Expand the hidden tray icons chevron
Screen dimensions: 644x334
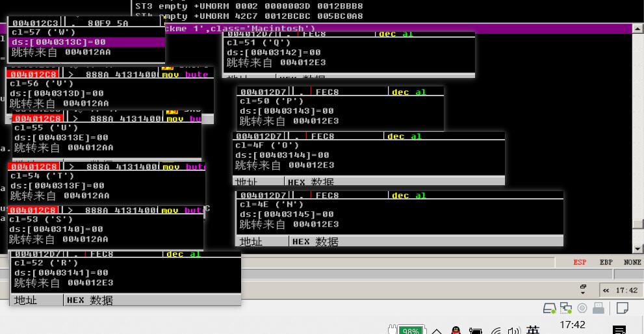coord(436,331)
